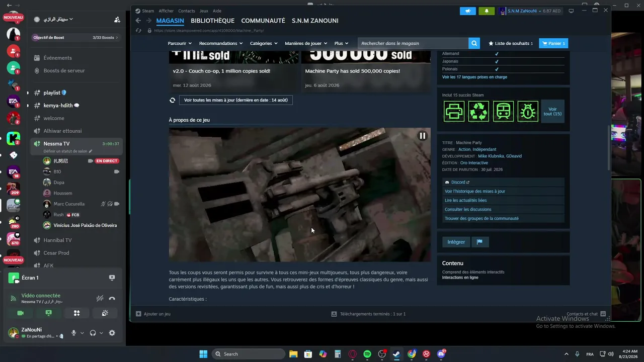Open headphone output options arrow
Screen dimensions: 644x362
click(101, 333)
